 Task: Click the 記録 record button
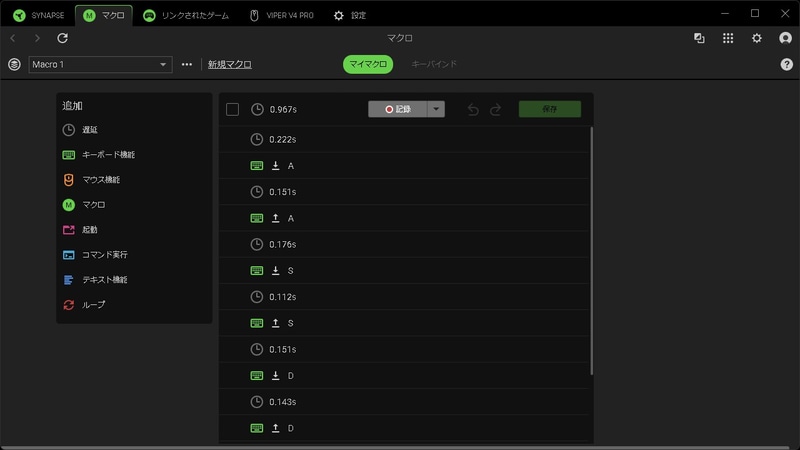tap(397, 109)
